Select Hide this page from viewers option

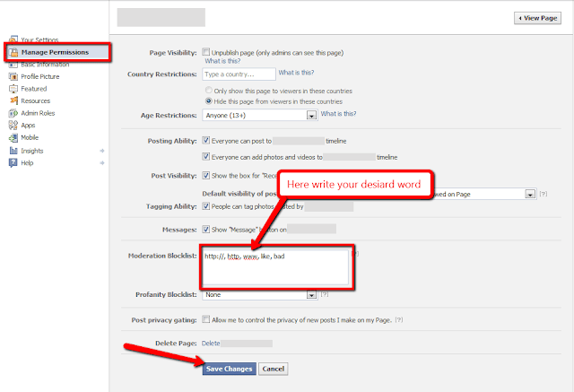coord(209,100)
